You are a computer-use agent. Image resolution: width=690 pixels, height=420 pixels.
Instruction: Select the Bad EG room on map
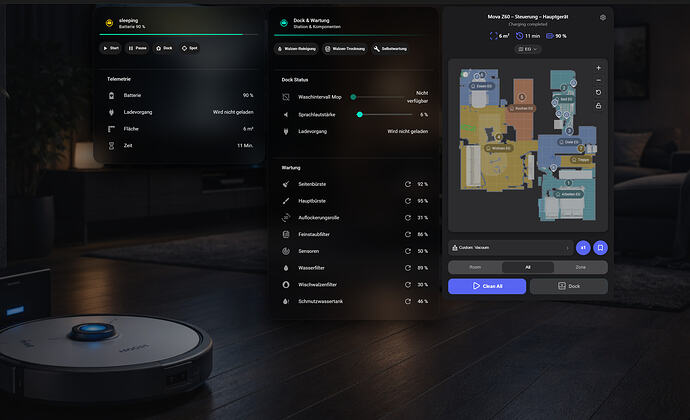pyautogui.click(x=564, y=99)
